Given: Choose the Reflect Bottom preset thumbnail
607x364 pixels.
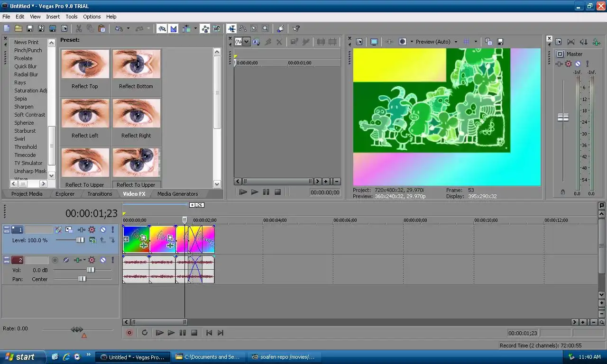Looking at the screenshot, I should click(x=136, y=64).
